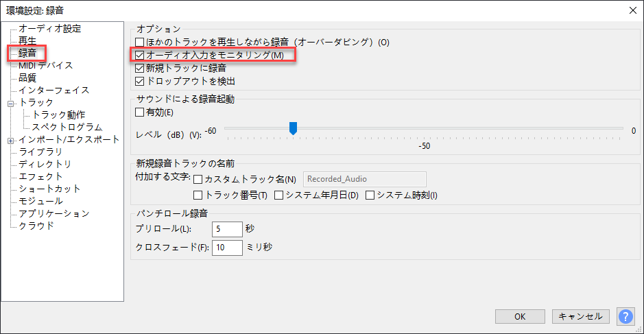
Task: Enable システム年月日 in track name
Action: pyautogui.click(x=279, y=195)
